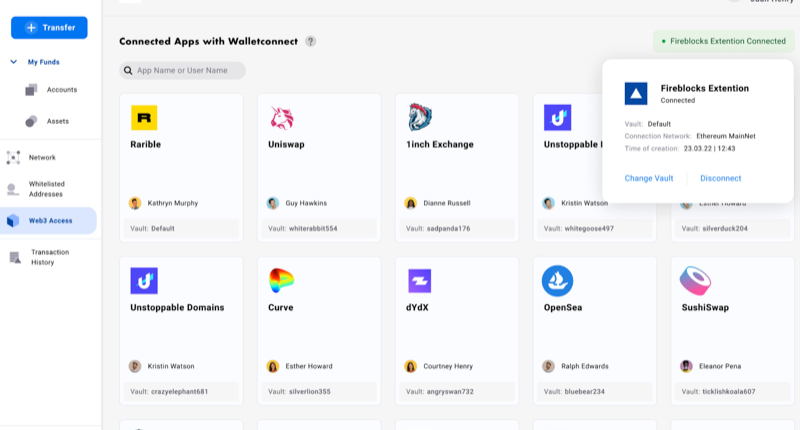This screenshot has height=430, width=800.
Task: Select the dYdX card title
Action: pos(417,308)
